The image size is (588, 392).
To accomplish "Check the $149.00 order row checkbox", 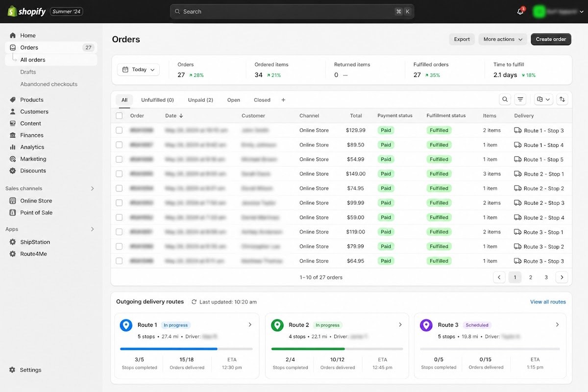I will tap(119, 174).
